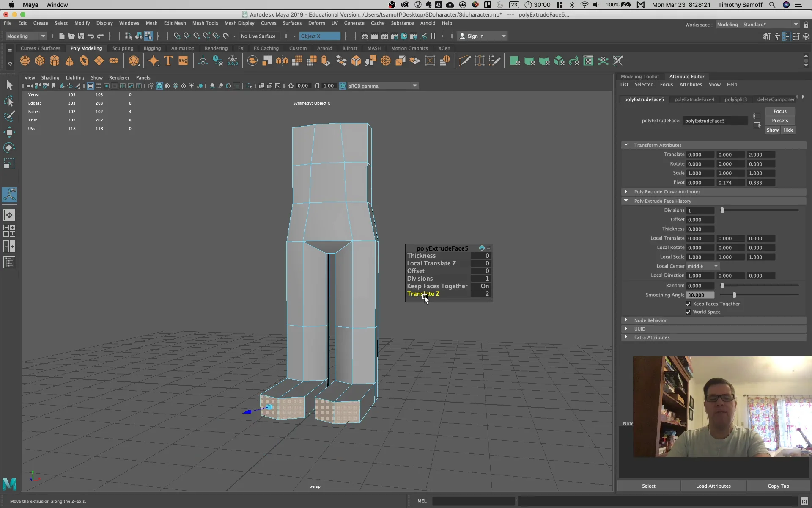The width and height of the screenshot is (812, 508).
Task: Toggle smooth shade all cube icon in viewport
Action: point(159,86)
